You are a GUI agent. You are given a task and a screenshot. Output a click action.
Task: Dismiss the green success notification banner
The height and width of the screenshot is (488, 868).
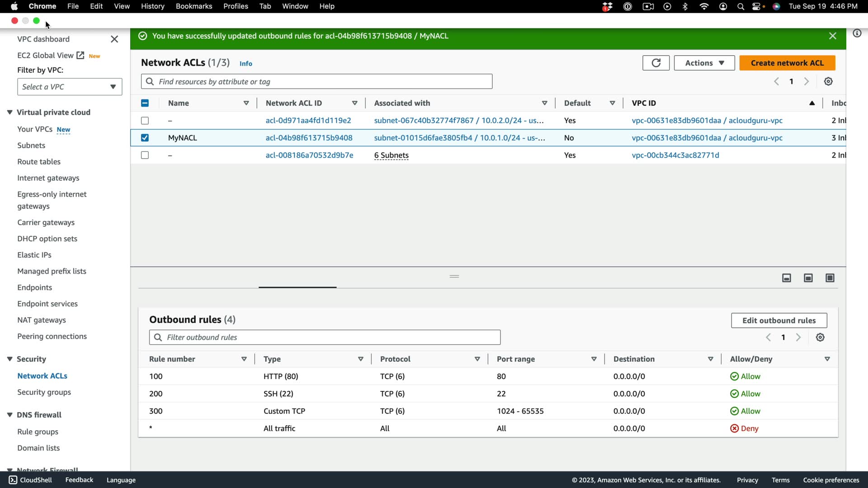coord(832,36)
